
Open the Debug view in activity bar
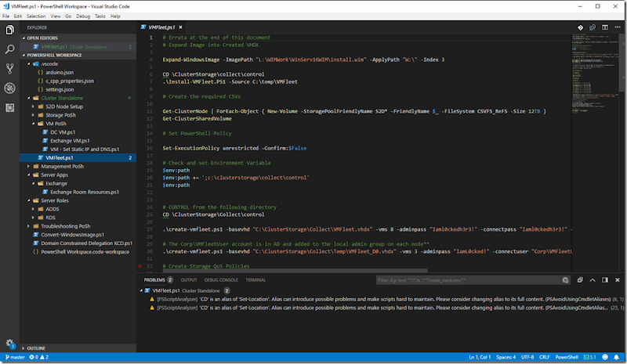[10, 88]
